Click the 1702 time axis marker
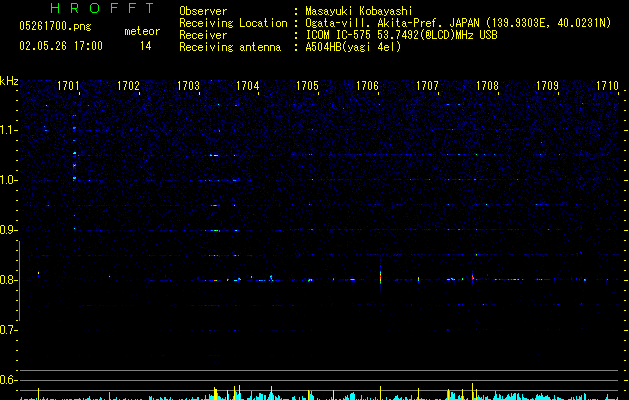The width and height of the screenshot is (629, 400). 128,86
